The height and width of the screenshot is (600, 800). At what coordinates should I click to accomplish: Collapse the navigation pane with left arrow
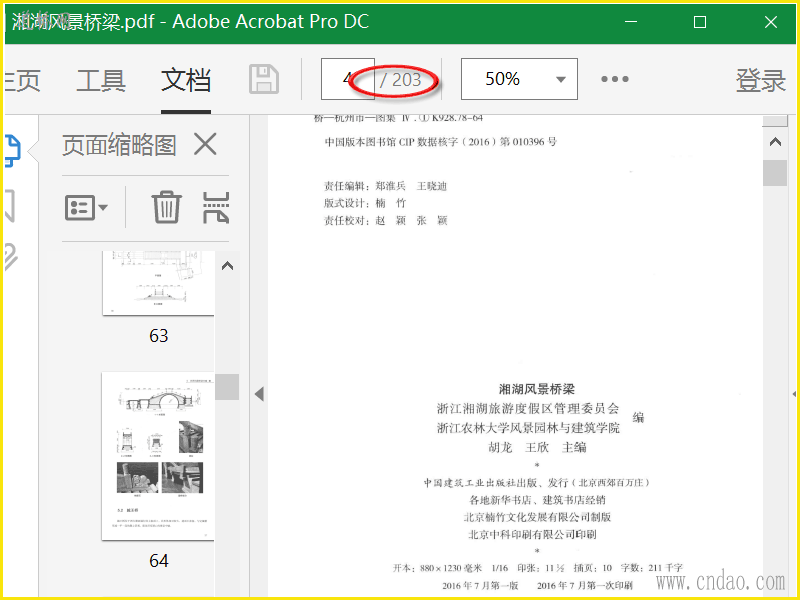259,394
